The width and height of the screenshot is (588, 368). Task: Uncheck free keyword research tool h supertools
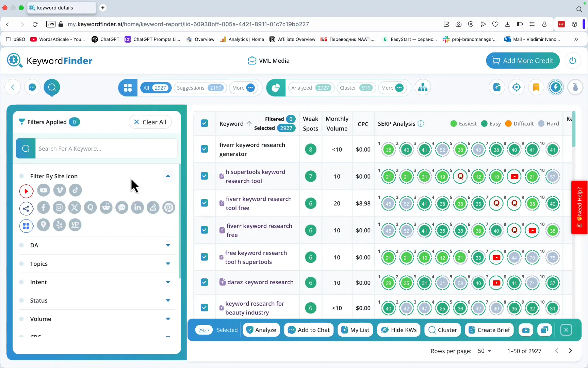[205, 257]
